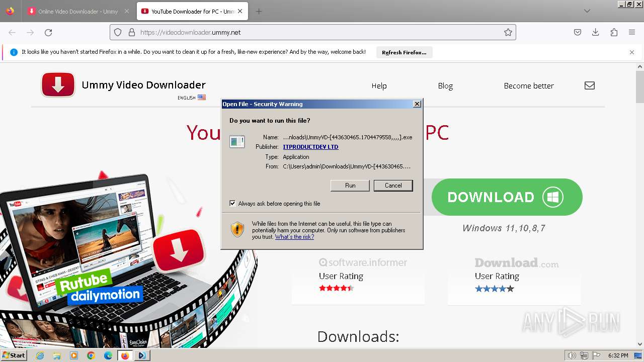Click the volume tray icon
This screenshot has height=362, width=644.
pyautogui.click(x=572, y=355)
